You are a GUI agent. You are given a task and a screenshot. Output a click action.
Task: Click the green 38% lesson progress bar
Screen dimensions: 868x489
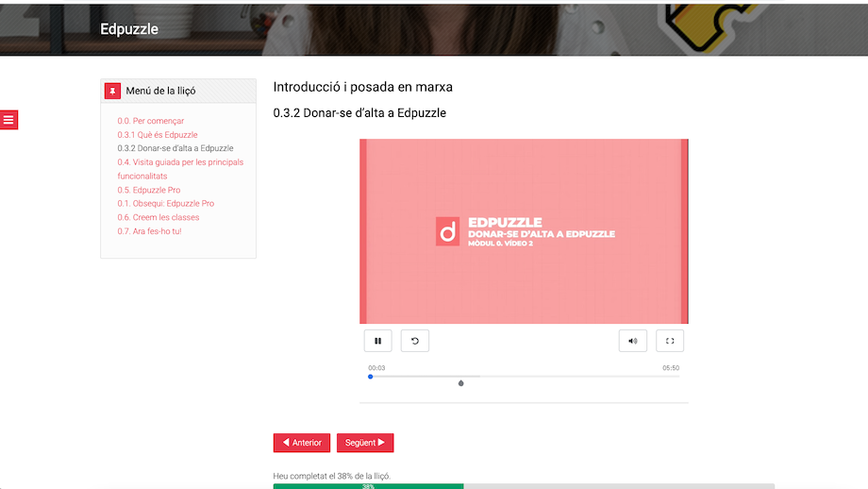click(368, 486)
